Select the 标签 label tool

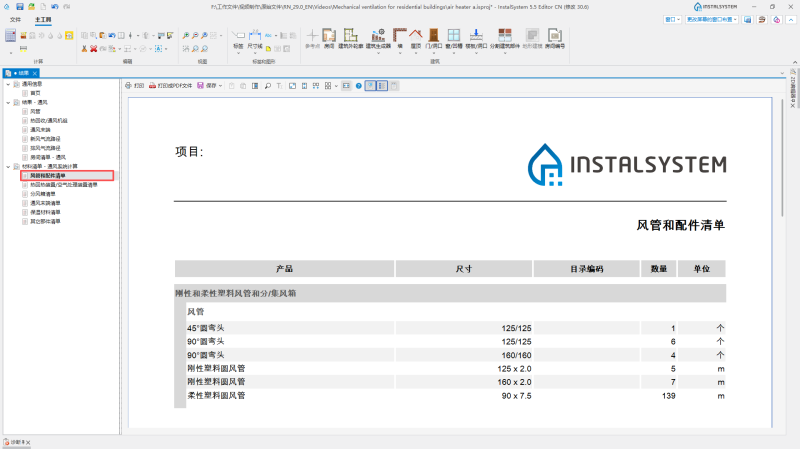(x=238, y=39)
